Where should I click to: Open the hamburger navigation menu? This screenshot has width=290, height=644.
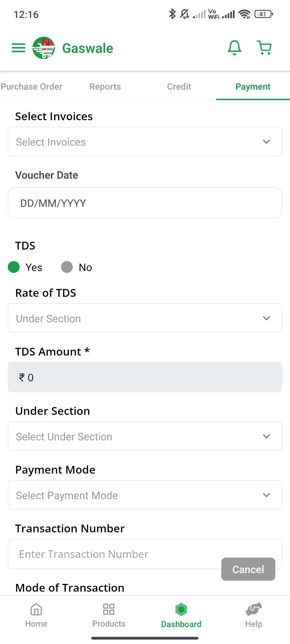click(x=19, y=48)
